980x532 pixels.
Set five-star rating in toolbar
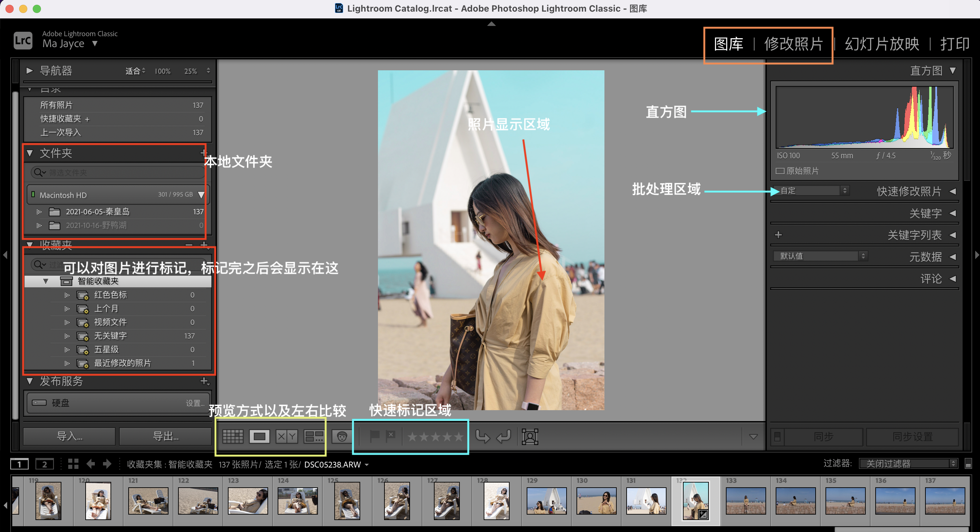pos(458,437)
